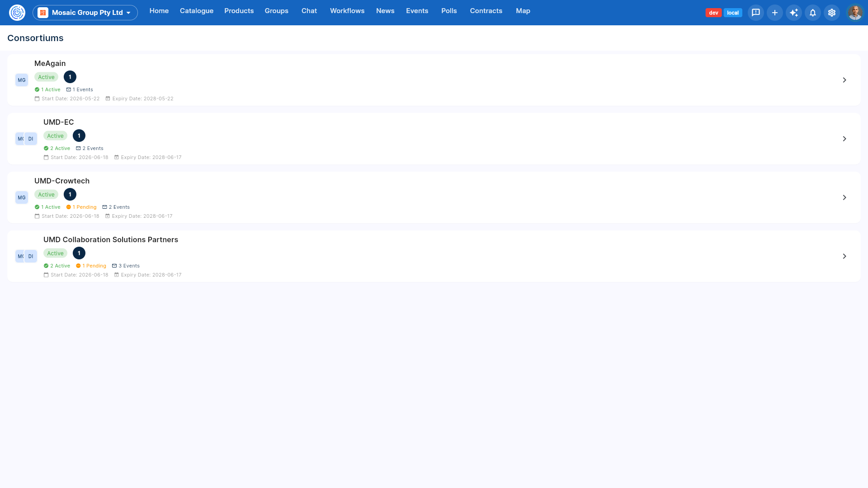Click the Active status badge on MeAgain

[46, 77]
